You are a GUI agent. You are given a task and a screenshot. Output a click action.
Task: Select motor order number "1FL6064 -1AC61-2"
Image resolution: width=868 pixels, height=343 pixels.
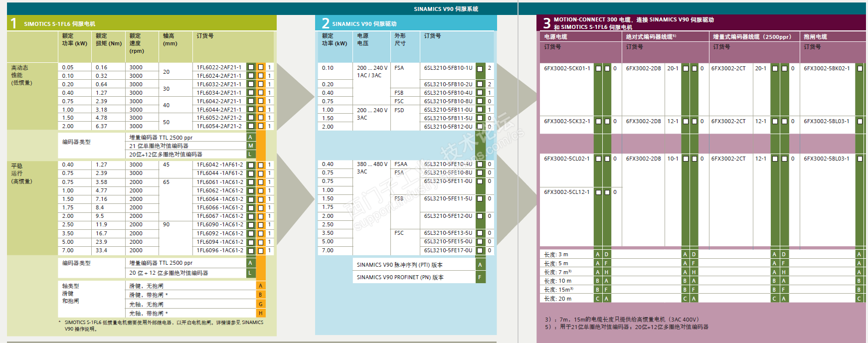220,199
